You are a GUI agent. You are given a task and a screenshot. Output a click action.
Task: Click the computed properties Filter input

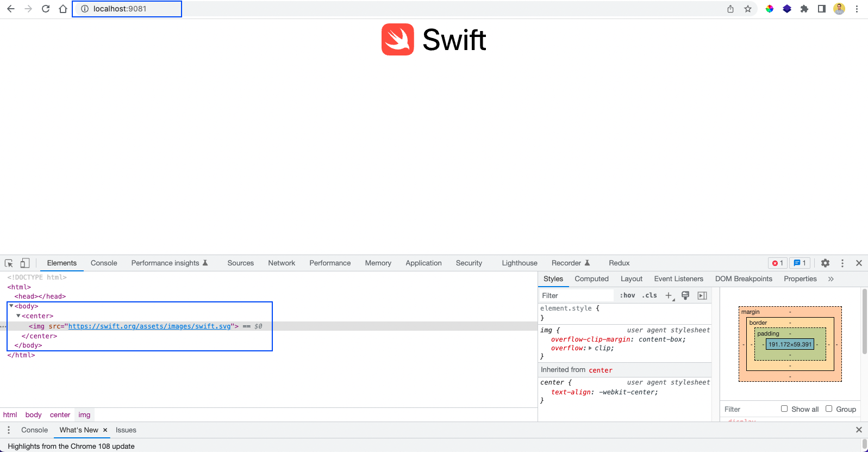(750, 409)
